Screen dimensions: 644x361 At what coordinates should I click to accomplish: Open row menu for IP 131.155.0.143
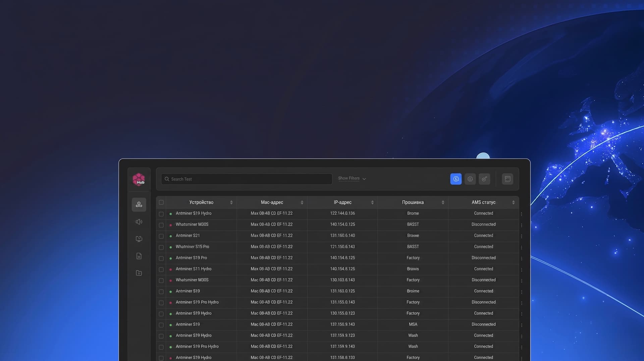(522, 303)
